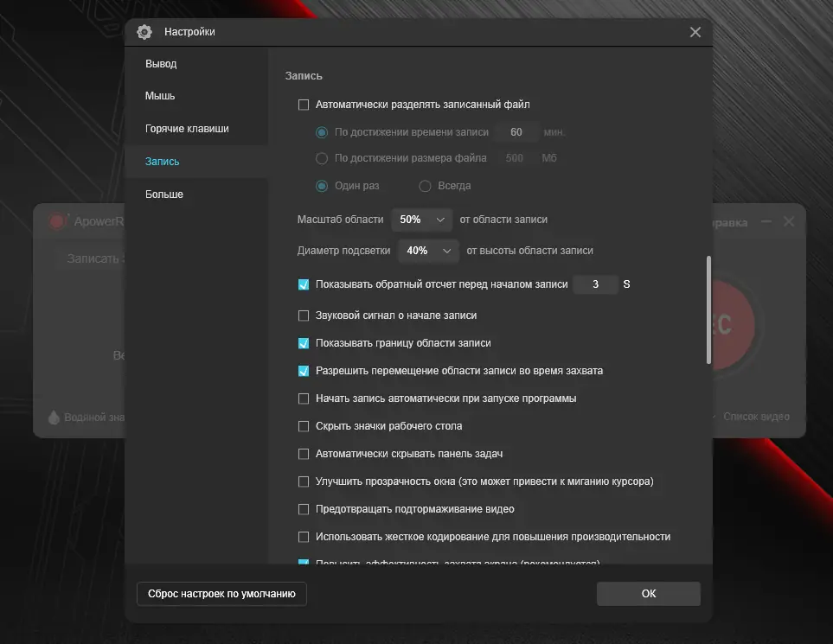Close the background ApowerREC window
833x644 pixels.
[788, 221]
